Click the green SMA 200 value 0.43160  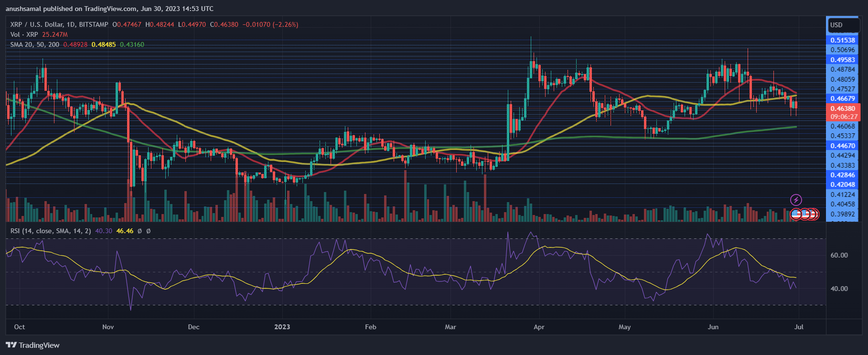[132, 44]
